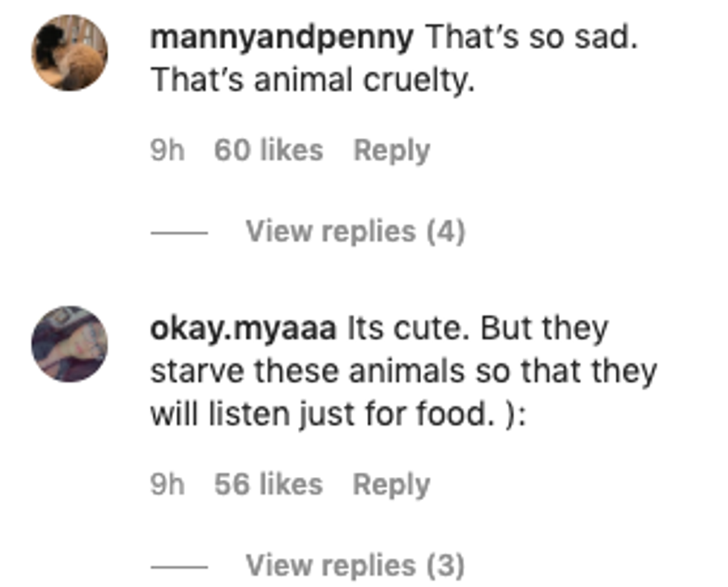
Task: Click the "That's so sad." comment text
Action: pos(532,38)
